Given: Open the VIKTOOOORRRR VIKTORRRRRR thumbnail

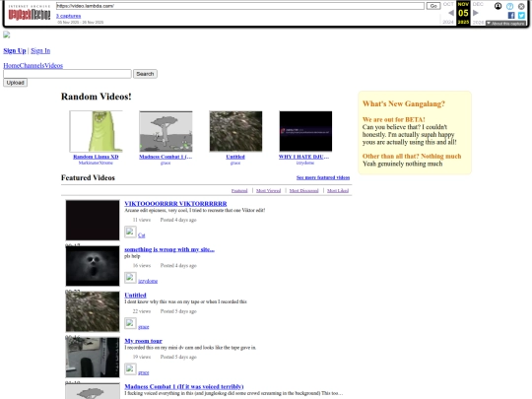Looking at the screenshot, I should click(x=93, y=221).
